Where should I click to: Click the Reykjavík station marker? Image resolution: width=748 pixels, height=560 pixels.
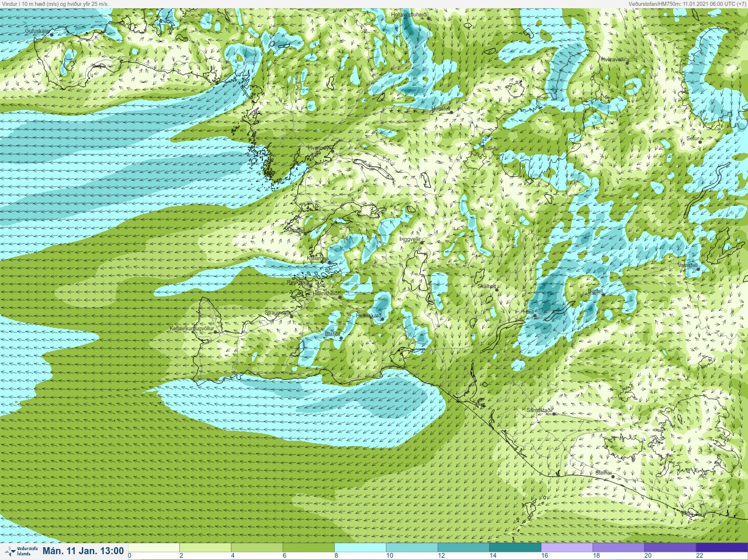pyautogui.click(x=310, y=285)
